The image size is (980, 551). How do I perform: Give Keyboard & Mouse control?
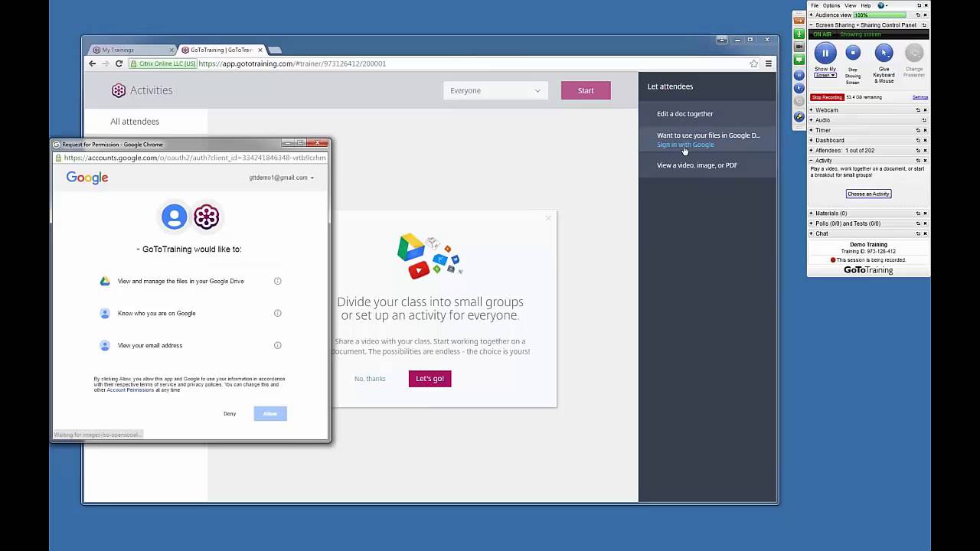click(x=884, y=53)
